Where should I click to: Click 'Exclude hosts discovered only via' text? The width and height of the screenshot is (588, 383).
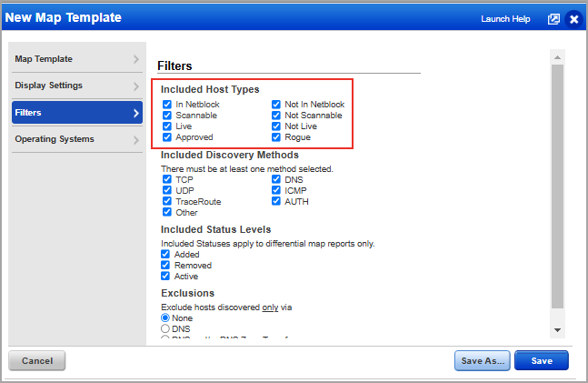tap(226, 307)
